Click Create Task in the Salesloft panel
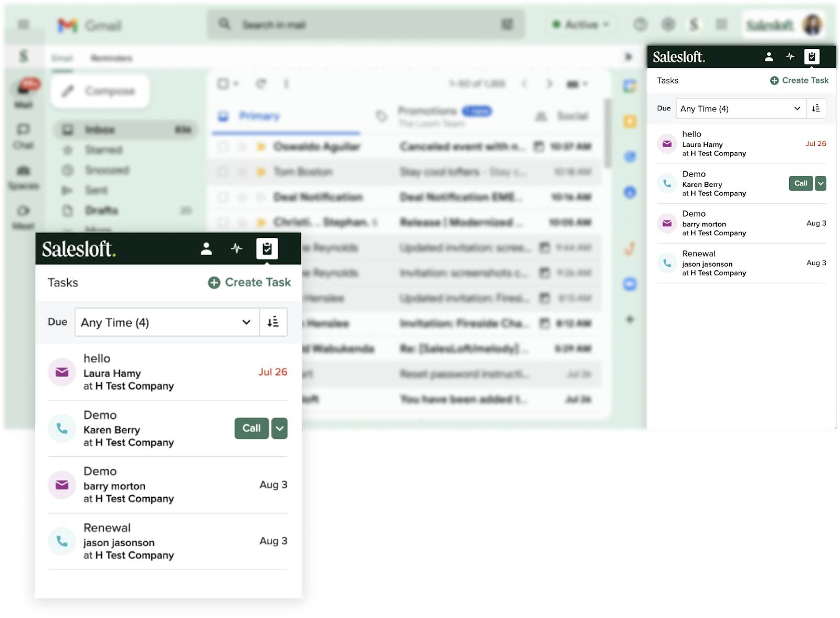 click(799, 80)
